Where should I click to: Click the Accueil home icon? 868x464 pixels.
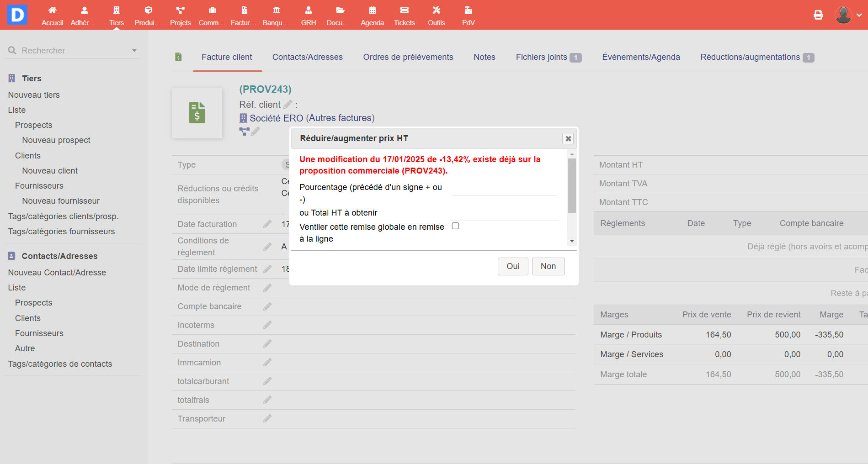52,11
